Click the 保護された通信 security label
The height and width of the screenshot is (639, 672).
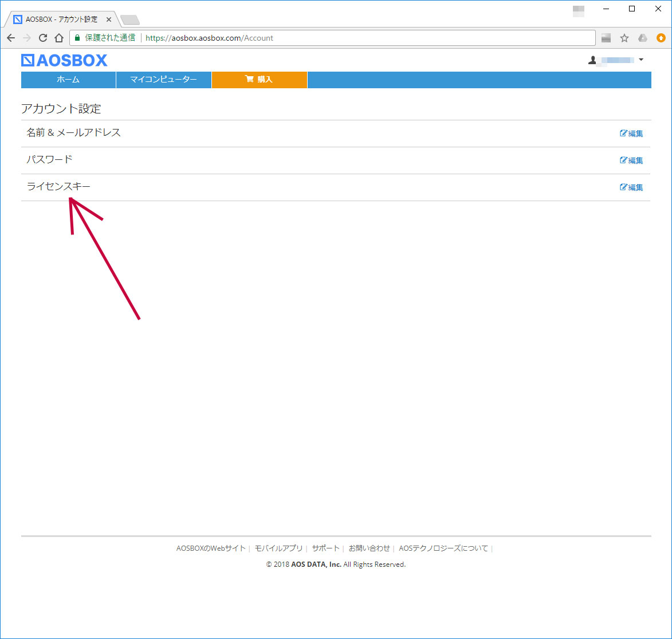110,38
